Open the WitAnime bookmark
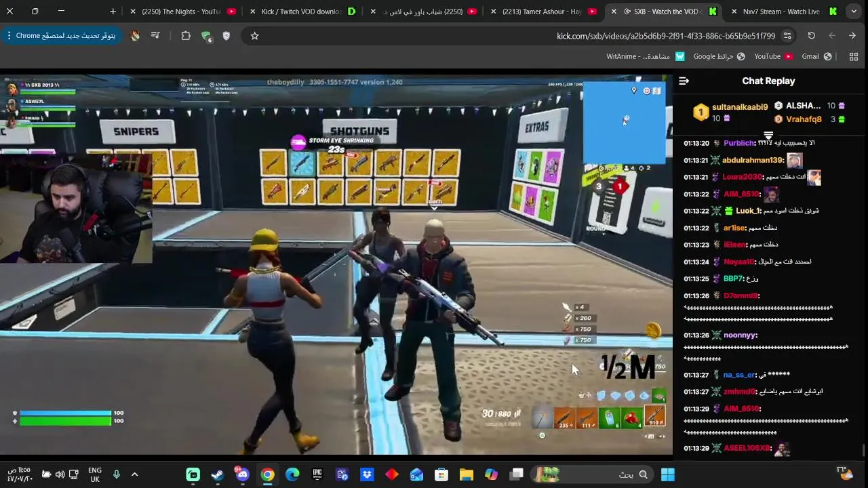868x488 pixels. point(646,56)
